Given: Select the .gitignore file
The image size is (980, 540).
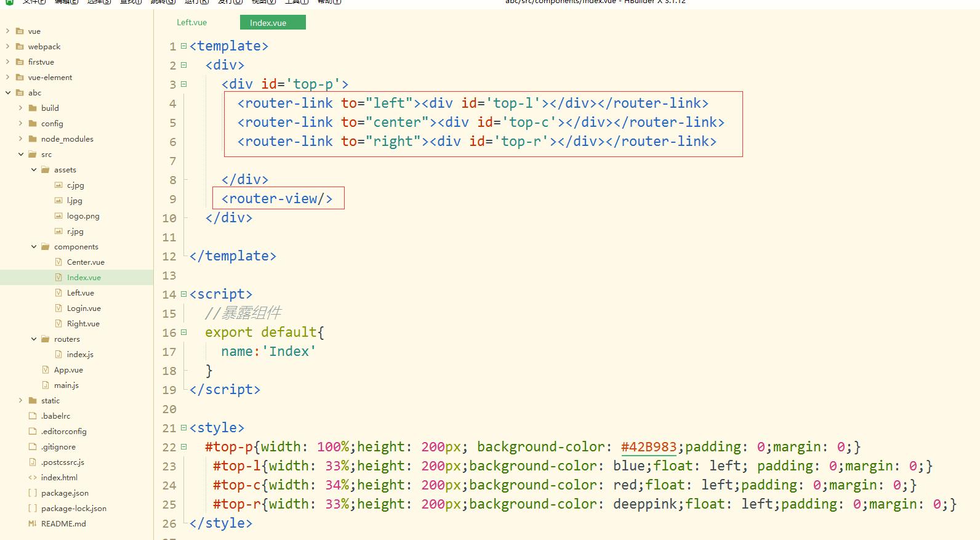Looking at the screenshot, I should [x=58, y=446].
